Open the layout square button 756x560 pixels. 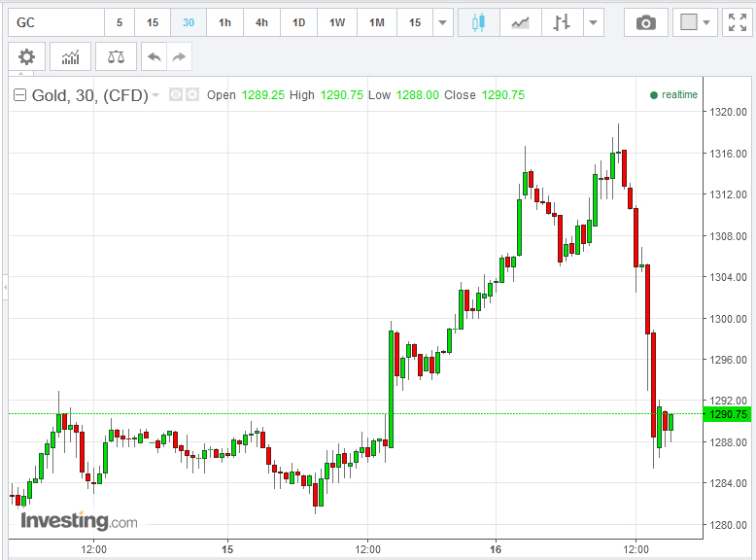(x=689, y=22)
